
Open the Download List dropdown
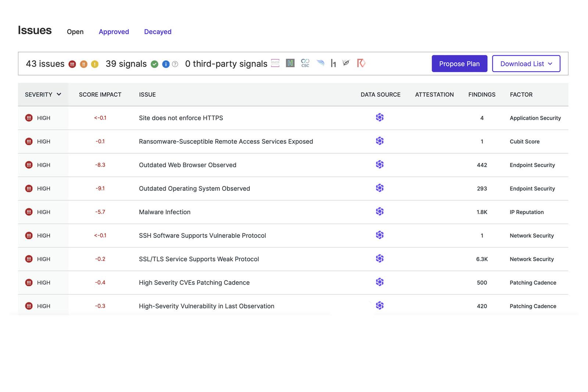tap(526, 64)
